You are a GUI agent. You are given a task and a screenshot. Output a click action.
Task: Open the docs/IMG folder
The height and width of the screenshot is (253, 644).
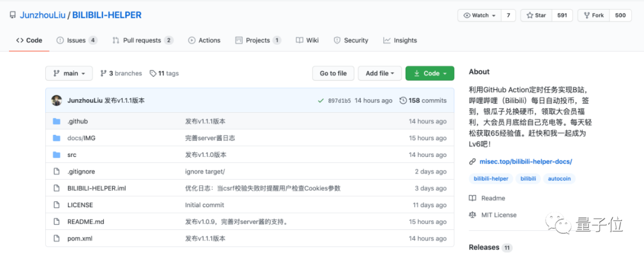coord(81,138)
